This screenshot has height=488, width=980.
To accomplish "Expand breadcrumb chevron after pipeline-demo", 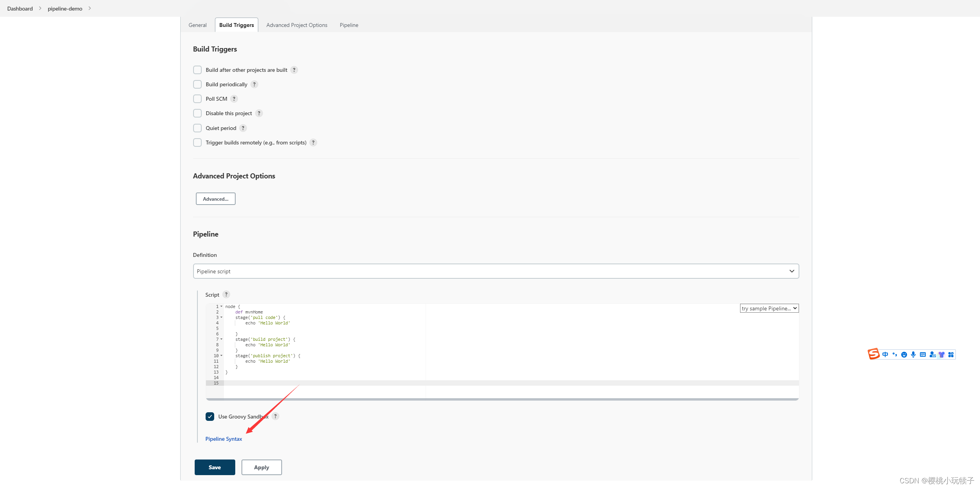I will click(x=90, y=8).
